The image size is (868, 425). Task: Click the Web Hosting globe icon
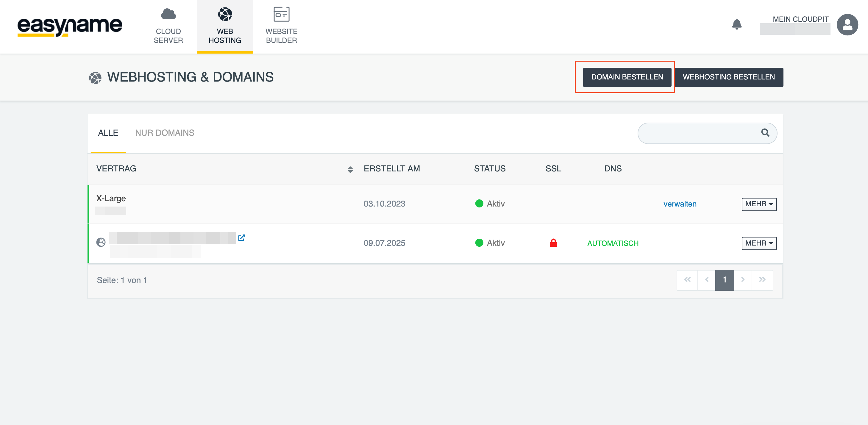coord(225,14)
